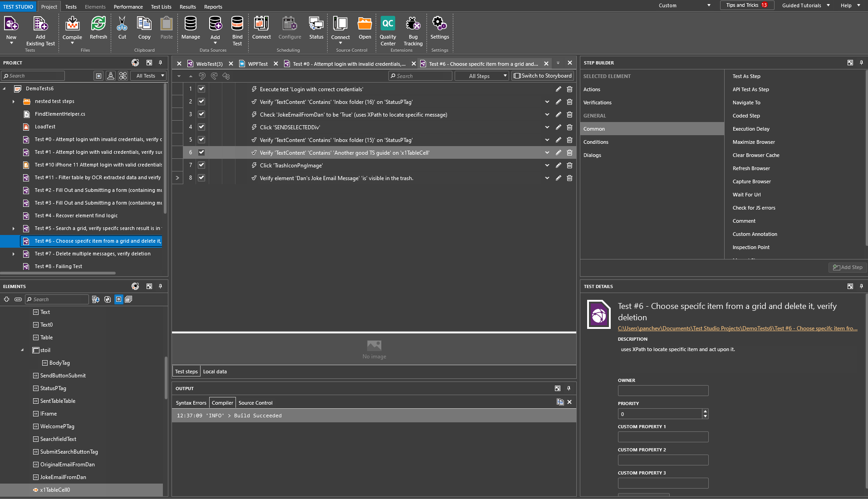Switch to Local data tab
Viewport: 868px width, 499px height.
tap(215, 372)
